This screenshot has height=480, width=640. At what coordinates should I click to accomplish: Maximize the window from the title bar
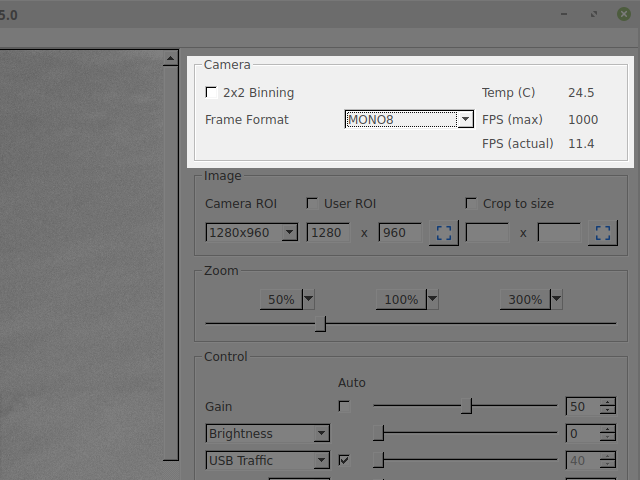594,14
